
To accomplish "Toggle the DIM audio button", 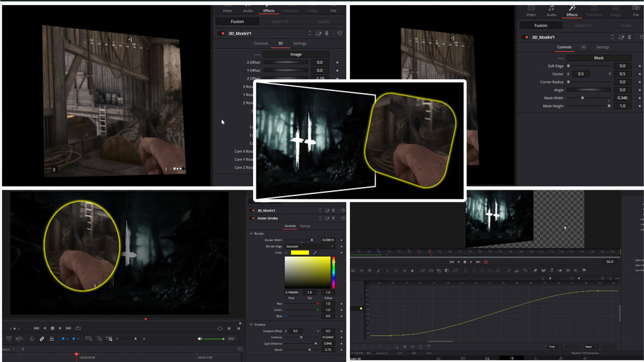I will coord(231,338).
